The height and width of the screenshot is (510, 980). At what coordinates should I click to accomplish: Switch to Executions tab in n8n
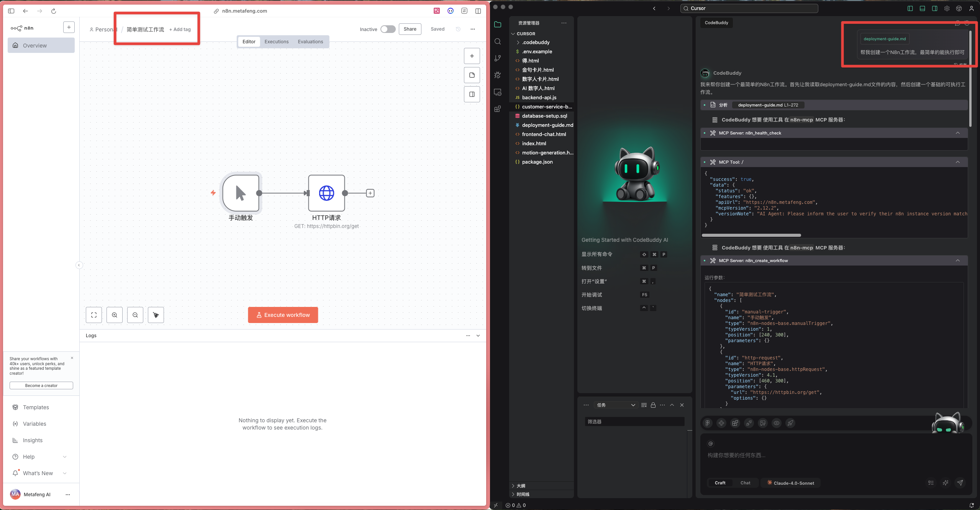[x=277, y=42]
